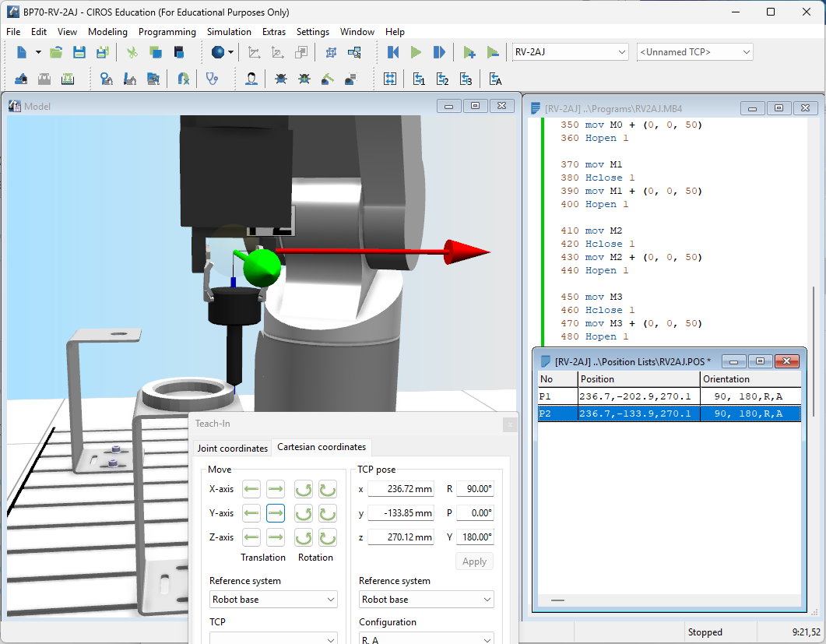Select the P2 position 236.7,-133.9,270.1 cell
This screenshot has width=826, height=644.
[639, 413]
